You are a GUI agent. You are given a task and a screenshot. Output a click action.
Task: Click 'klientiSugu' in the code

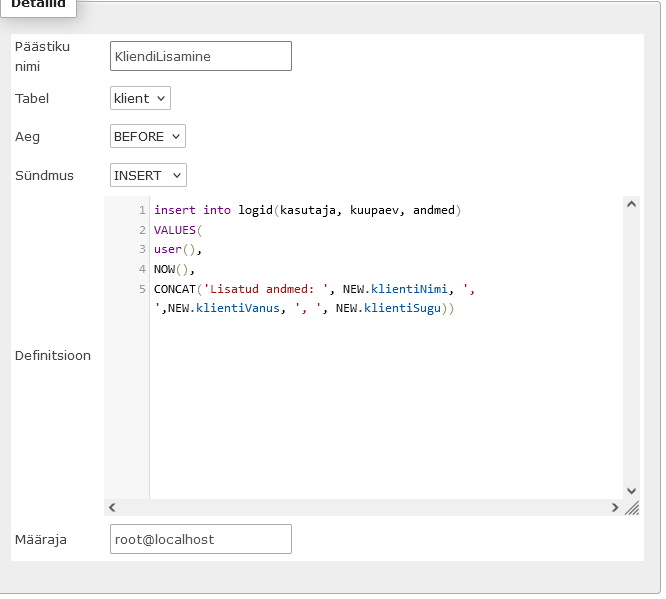coord(403,308)
